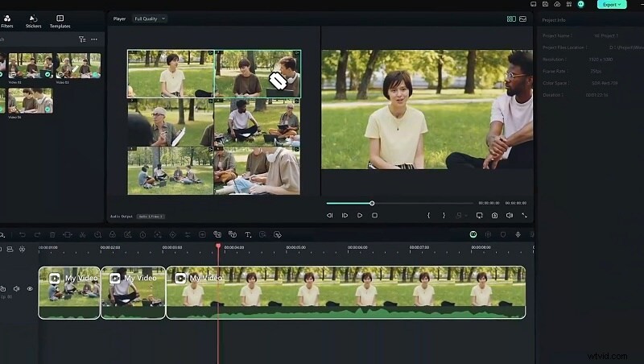
Task: Select the close-up hands camera angle
Action: 257,171
